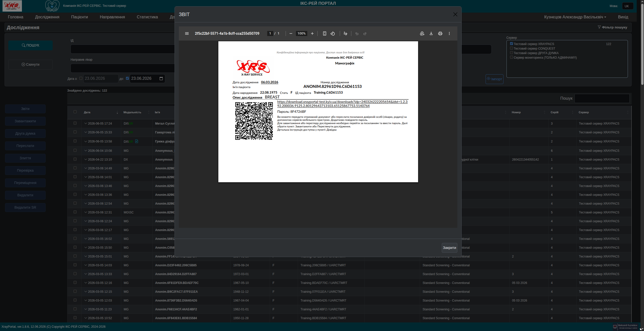Click the Фільтр пошуку filter icon
Image resolution: width=644 pixels, height=331 pixels.
pyautogui.click(x=599, y=27)
